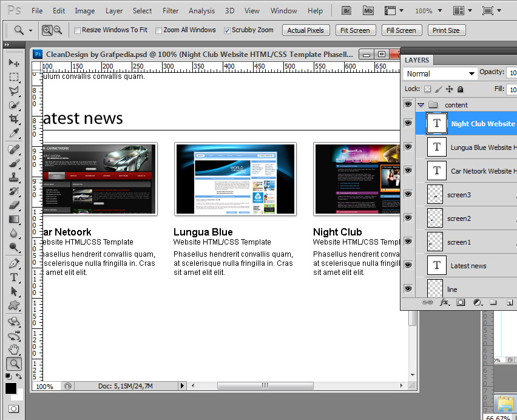Choose Zoom In mode in options bar
The image size is (517, 420).
[47, 30]
